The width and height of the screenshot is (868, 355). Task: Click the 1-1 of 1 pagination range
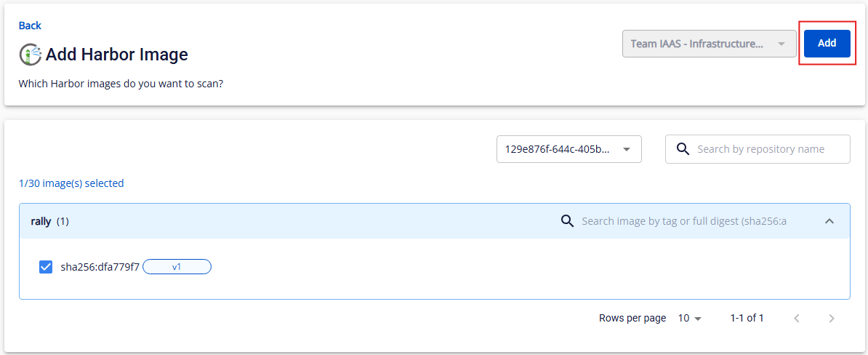click(x=747, y=318)
